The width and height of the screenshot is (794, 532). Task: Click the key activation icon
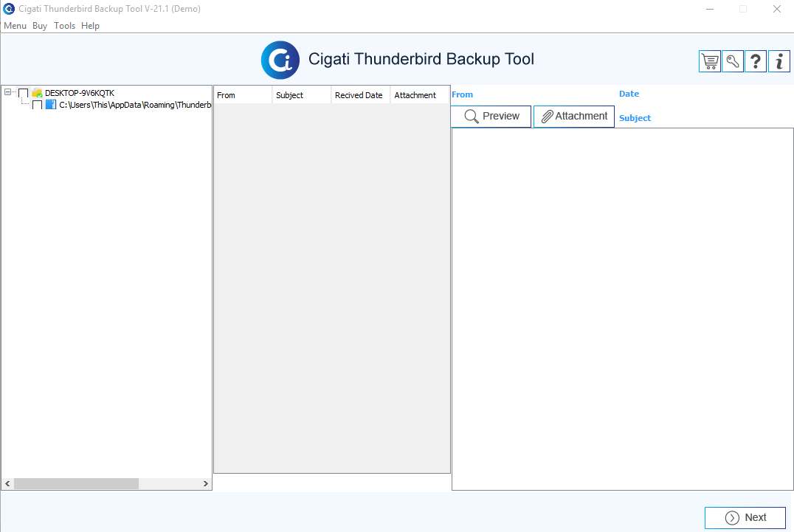(x=733, y=62)
